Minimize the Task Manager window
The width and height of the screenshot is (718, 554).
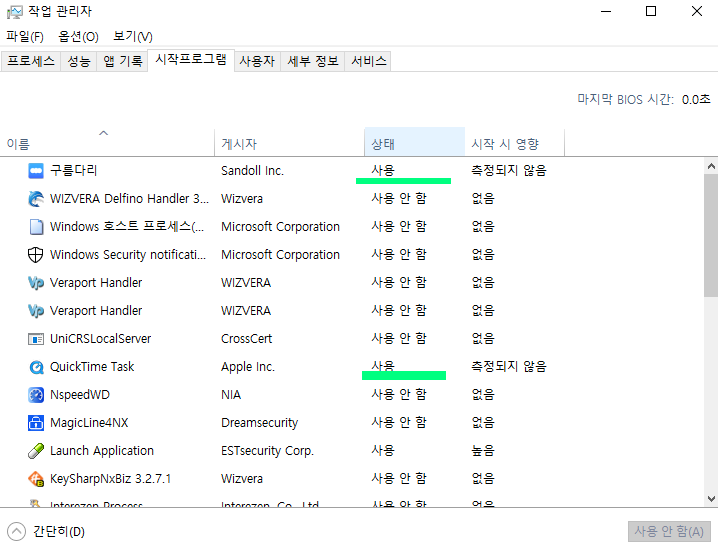coord(606,11)
